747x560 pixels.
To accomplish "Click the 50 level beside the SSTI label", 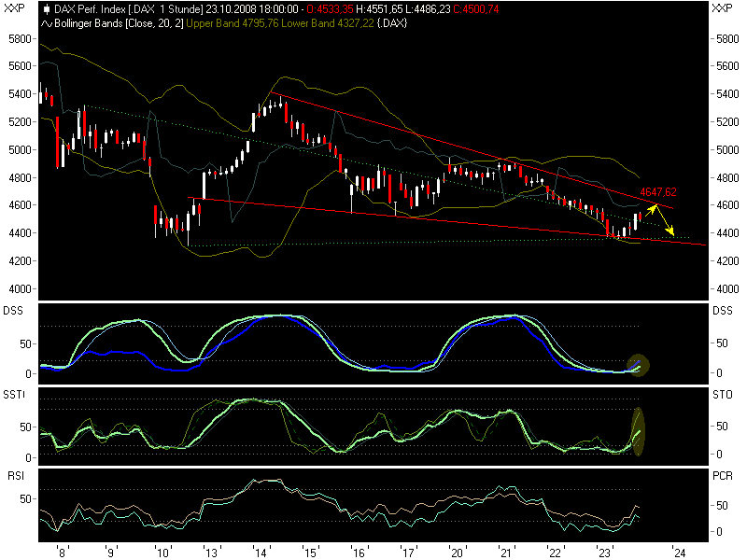I will (25, 427).
